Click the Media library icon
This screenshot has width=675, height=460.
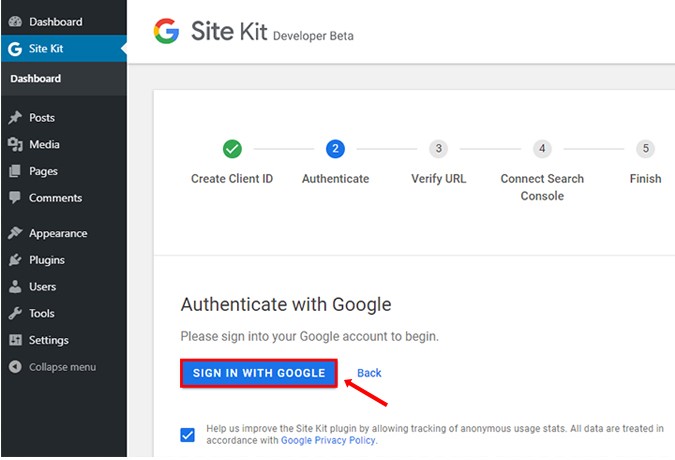point(15,144)
